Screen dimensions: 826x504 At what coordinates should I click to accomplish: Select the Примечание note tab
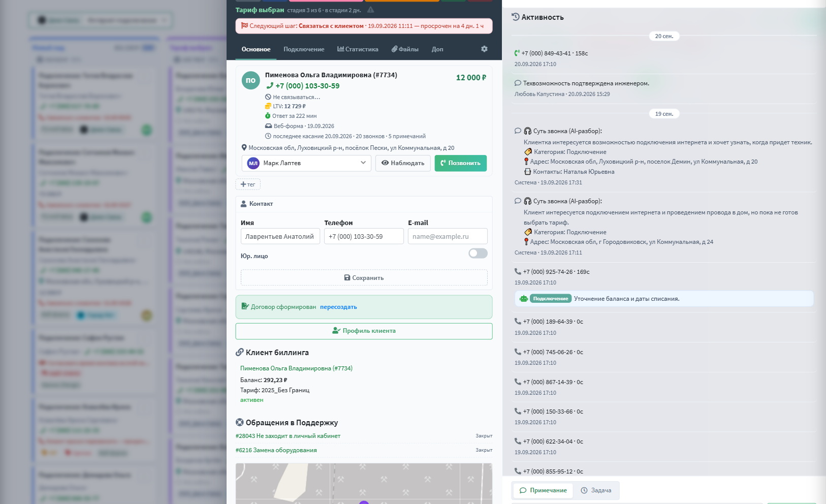click(543, 490)
